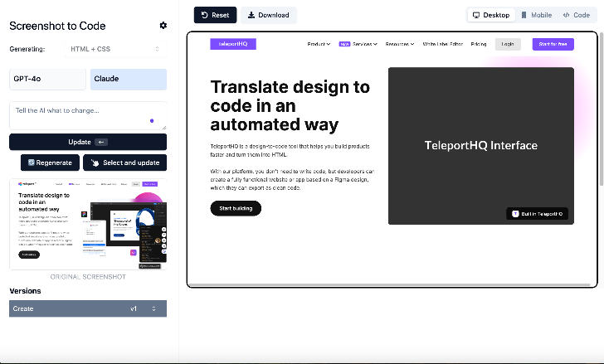
Task: Click the enter-key icon on Update button
Action: pos(101,142)
